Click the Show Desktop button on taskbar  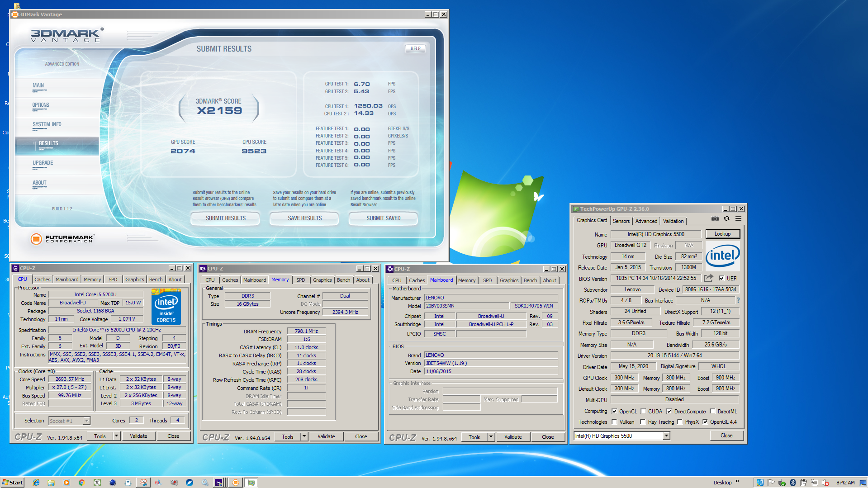tap(863, 483)
